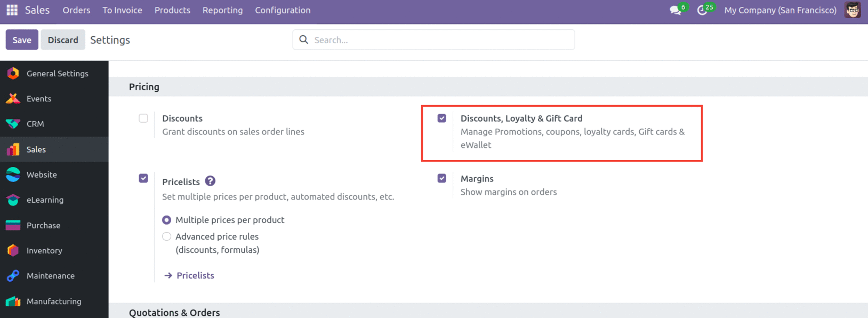Click the Pricelists help question mark icon
The width and height of the screenshot is (868, 318).
[211, 181]
